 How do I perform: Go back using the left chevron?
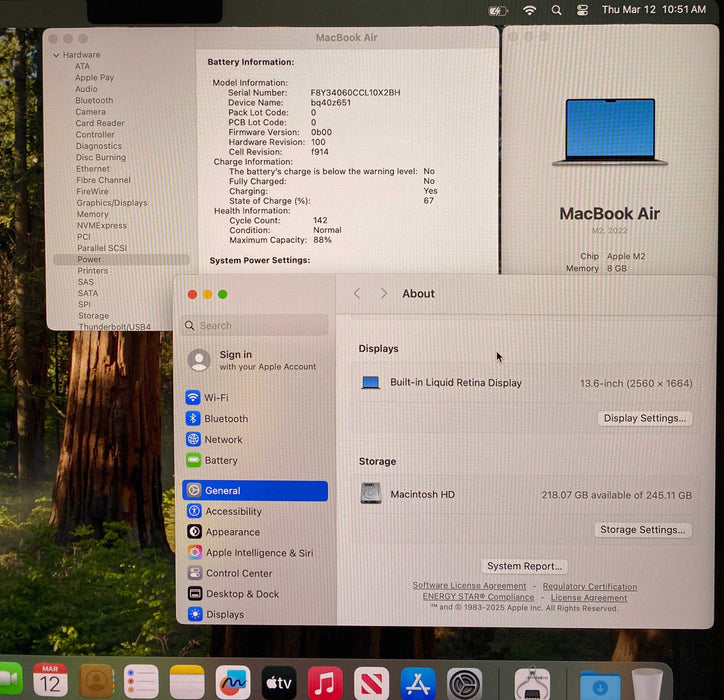pyautogui.click(x=357, y=294)
